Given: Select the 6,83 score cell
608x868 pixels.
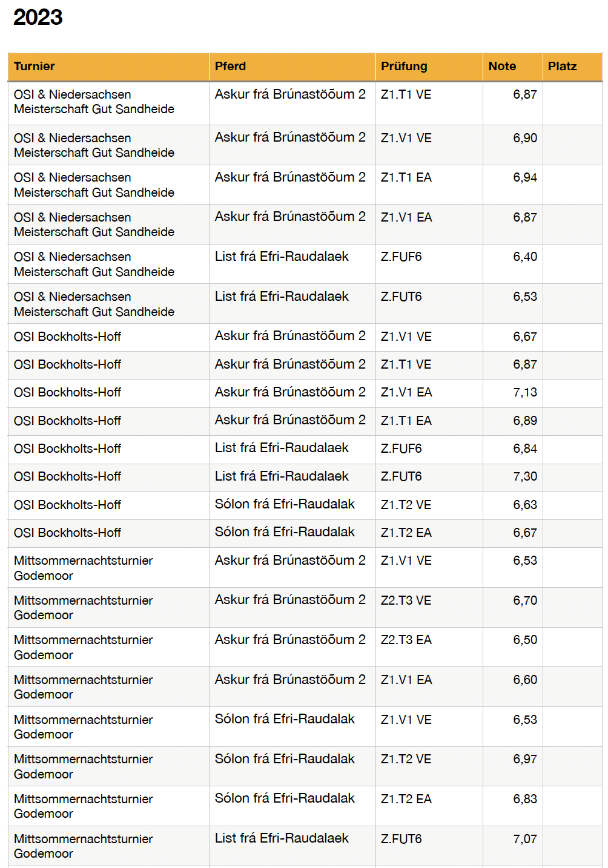Looking at the screenshot, I should pyautogui.click(x=524, y=800).
